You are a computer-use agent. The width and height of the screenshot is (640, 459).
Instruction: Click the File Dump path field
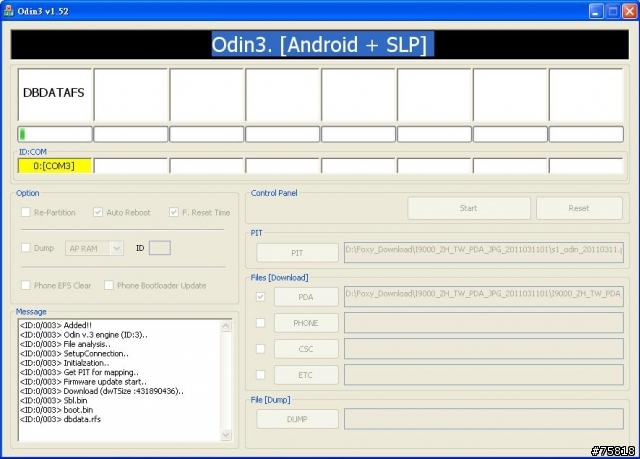pyautogui.click(x=484, y=419)
